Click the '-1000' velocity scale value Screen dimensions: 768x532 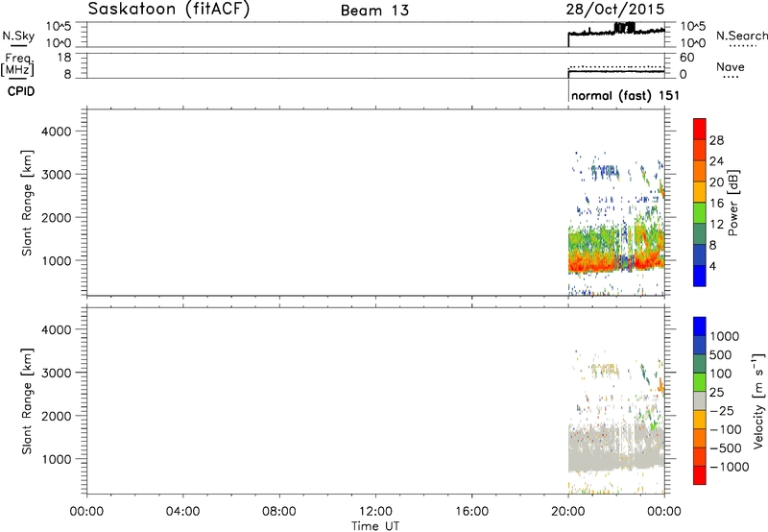pyautogui.click(x=730, y=467)
